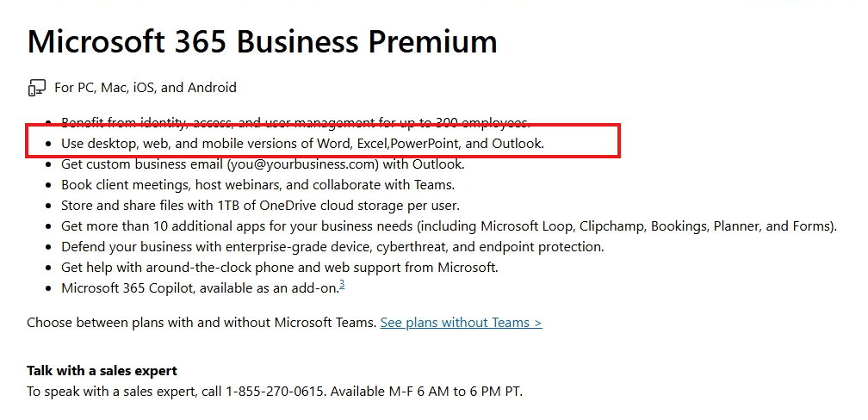This screenshot has height=420, width=868.
Task: Click the 1TB OneDrive cloud storage bullet
Action: (x=260, y=206)
